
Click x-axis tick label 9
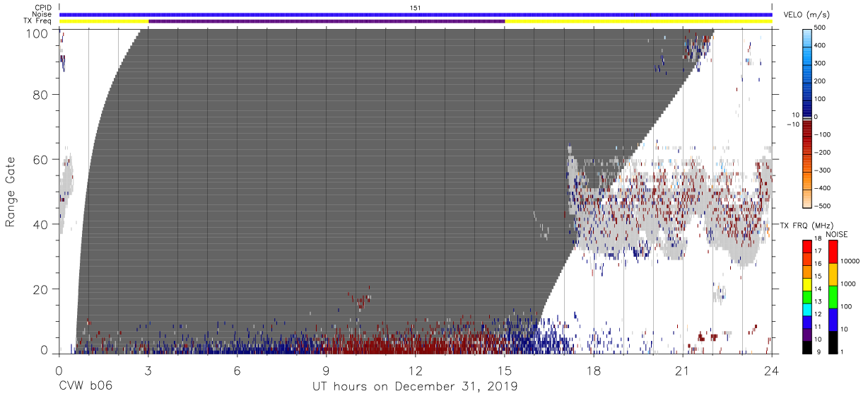click(x=327, y=371)
